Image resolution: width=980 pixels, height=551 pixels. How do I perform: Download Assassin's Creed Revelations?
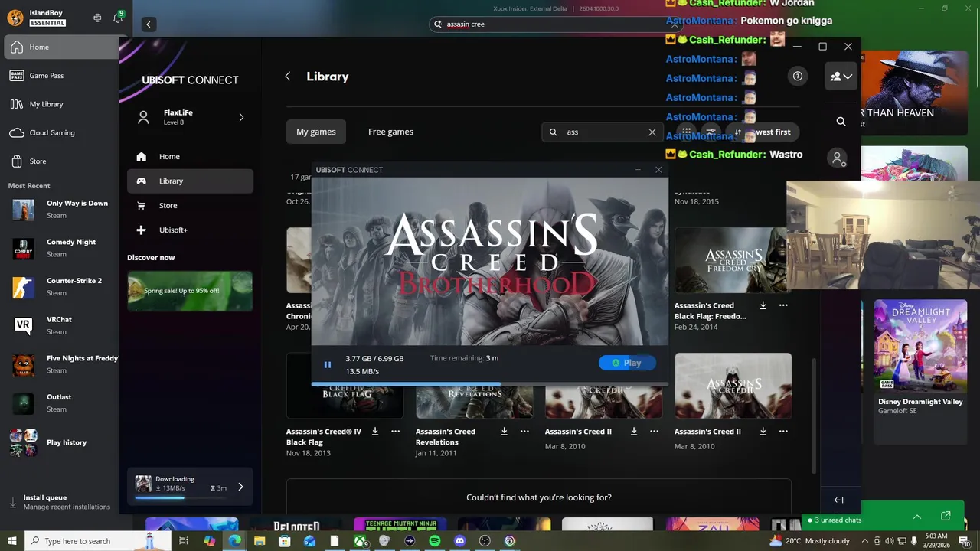504,432
